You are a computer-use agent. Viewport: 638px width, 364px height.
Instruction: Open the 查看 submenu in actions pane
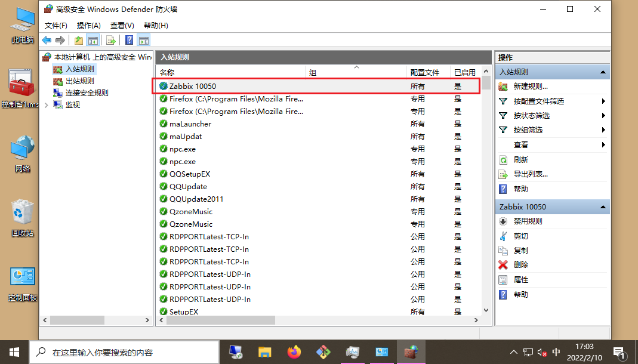[521, 145]
